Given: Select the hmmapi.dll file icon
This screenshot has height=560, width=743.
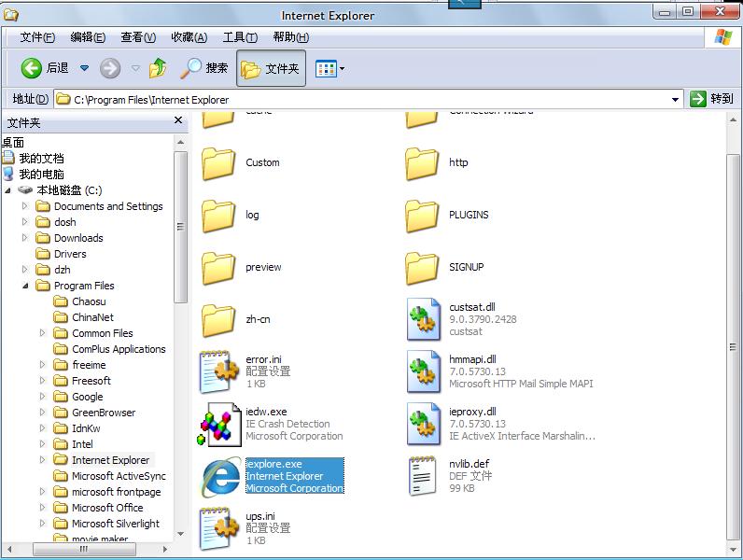Looking at the screenshot, I should coord(424,371).
